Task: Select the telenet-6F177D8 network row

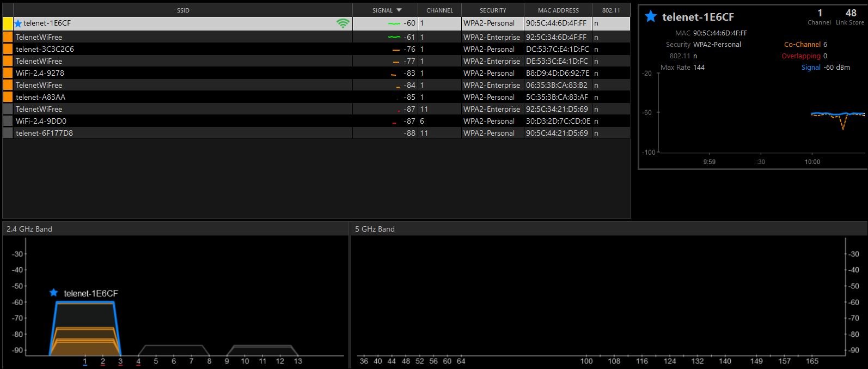Action: coord(316,133)
